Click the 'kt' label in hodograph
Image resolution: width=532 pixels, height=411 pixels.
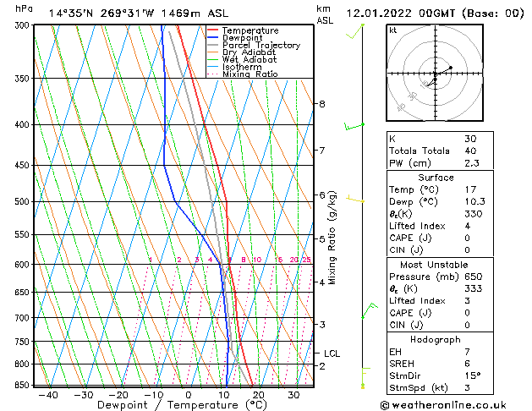click(x=393, y=30)
